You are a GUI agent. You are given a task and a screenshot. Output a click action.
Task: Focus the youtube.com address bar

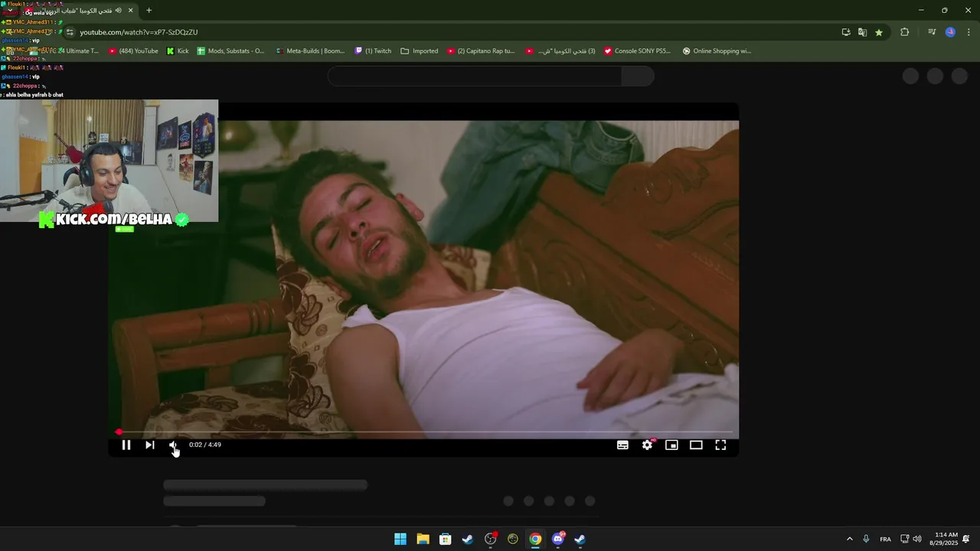click(452, 32)
